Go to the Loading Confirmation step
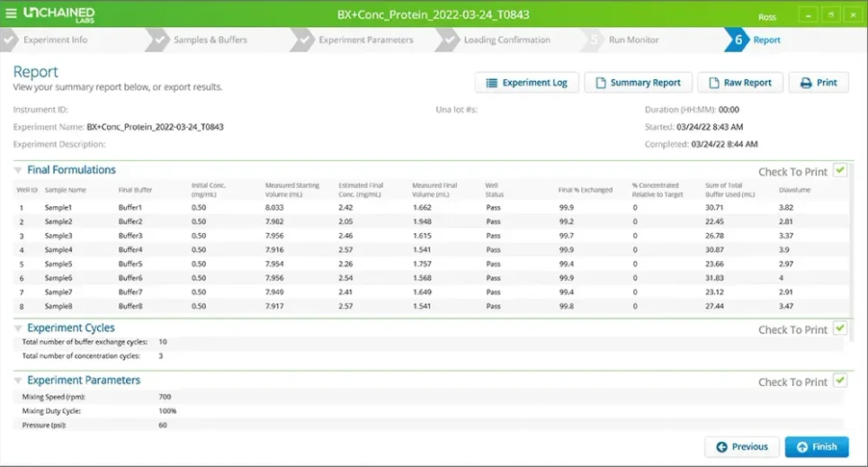 point(506,40)
